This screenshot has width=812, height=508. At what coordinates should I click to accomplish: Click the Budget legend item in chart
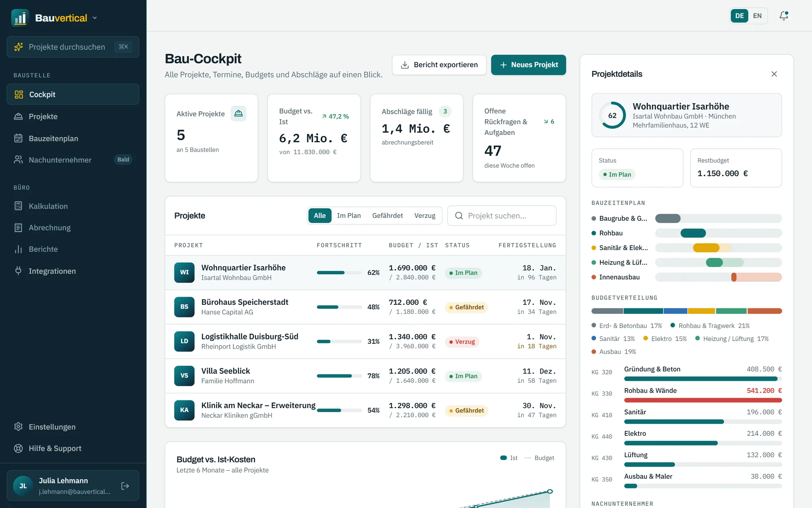[539, 458]
